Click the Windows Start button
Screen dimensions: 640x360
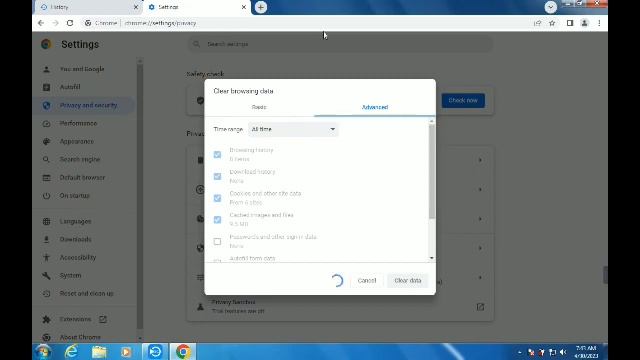point(43,351)
